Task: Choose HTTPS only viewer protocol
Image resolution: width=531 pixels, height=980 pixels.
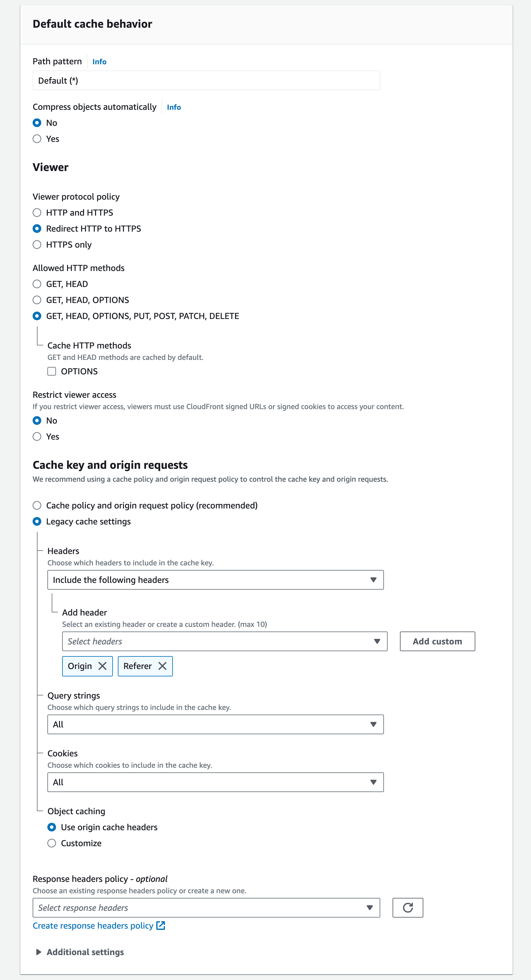Action: pos(37,245)
